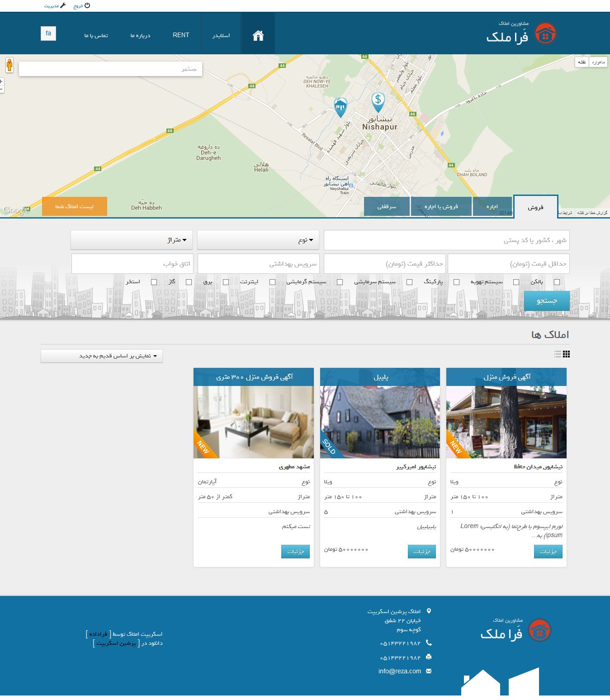Click the info@reza.com email link
Screen dimensions: 610x700
400,671
